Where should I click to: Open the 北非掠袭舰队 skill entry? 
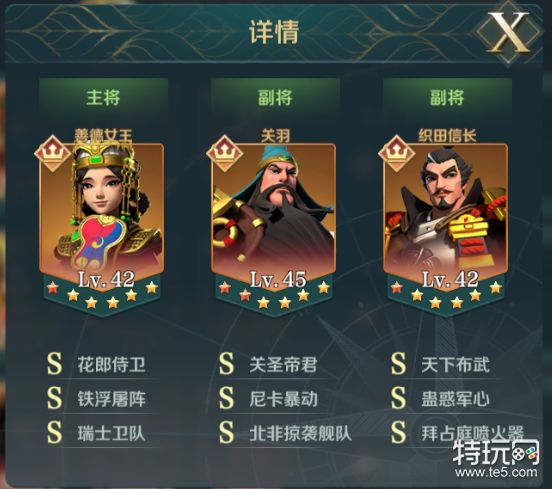pos(300,433)
